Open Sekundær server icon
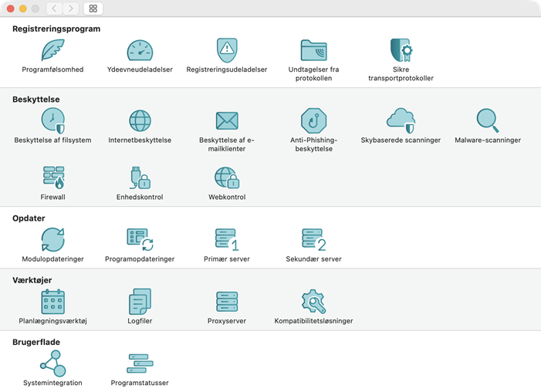Viewport: 541px width, 392px height. [313, 239]
